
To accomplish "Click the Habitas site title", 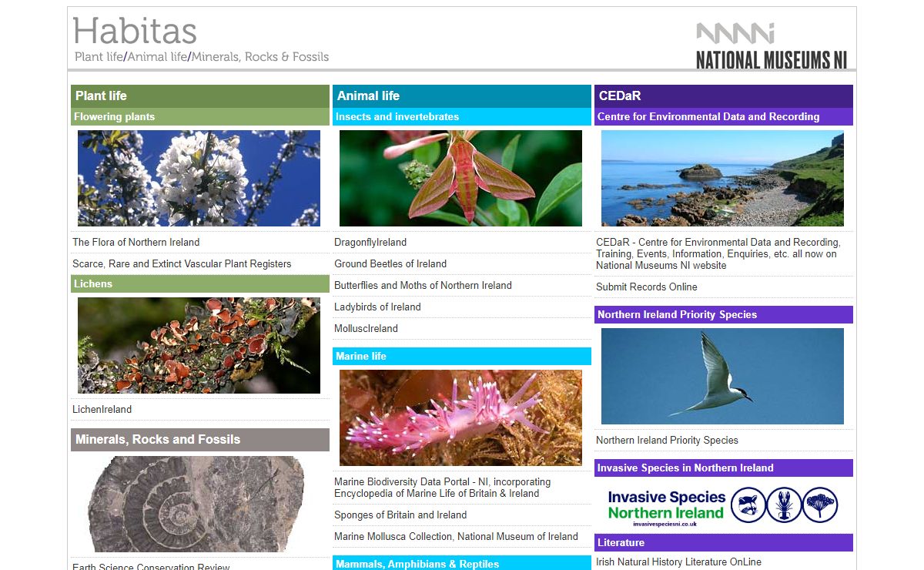I will (x=135, y=31).
